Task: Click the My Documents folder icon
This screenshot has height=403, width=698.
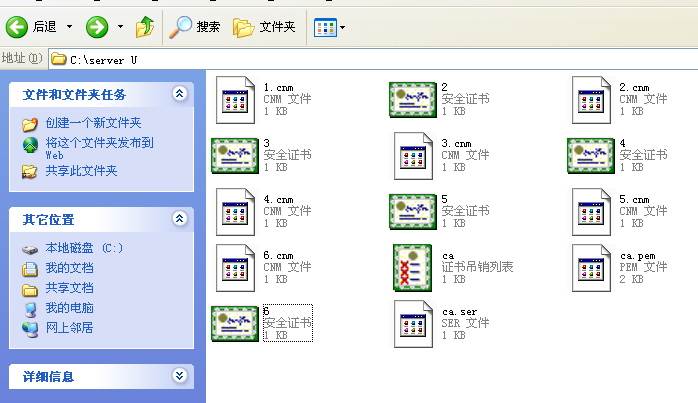Action: [x=30, y=269]
